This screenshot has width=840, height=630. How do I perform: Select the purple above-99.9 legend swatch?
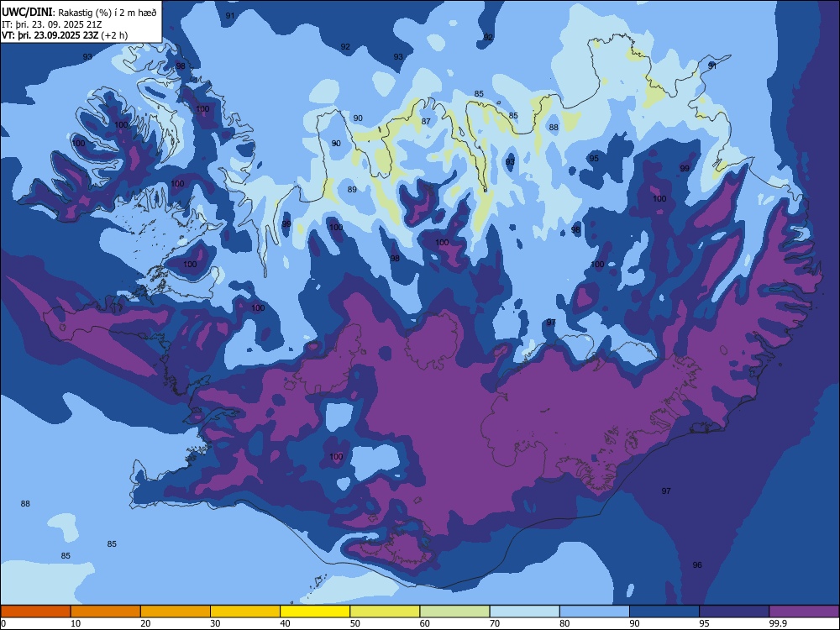804,612
